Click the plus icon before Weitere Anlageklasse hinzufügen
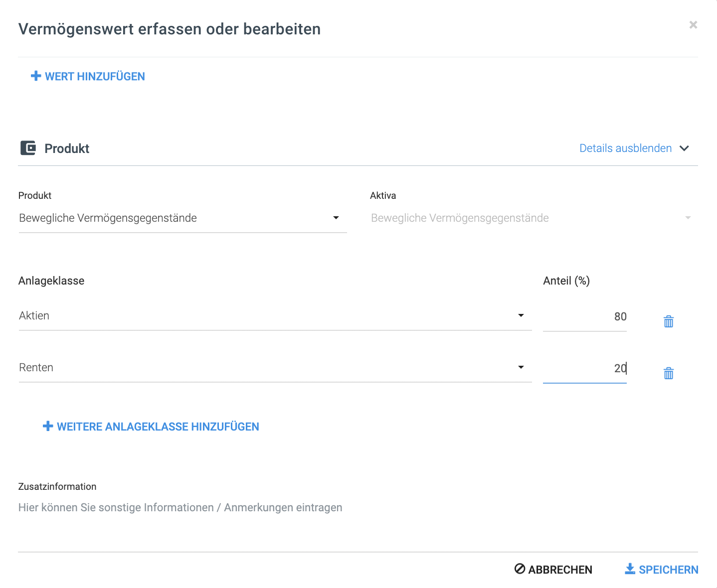This screenshot has width=717, height=588. (x=48, y=426)
